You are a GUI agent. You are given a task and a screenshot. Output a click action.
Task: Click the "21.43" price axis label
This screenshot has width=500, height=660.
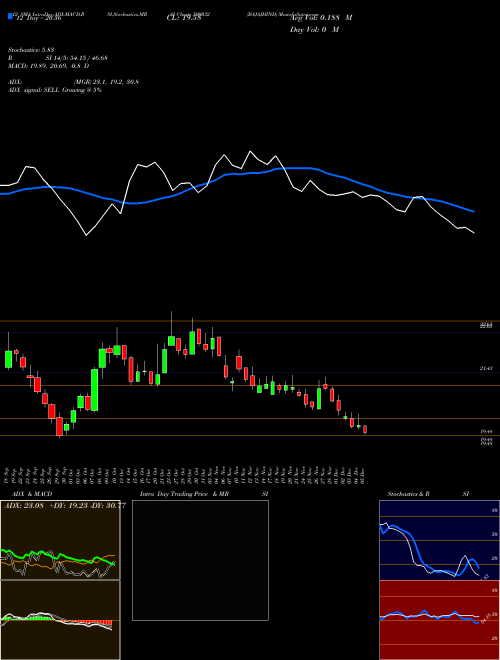click(x=486, y=368)
